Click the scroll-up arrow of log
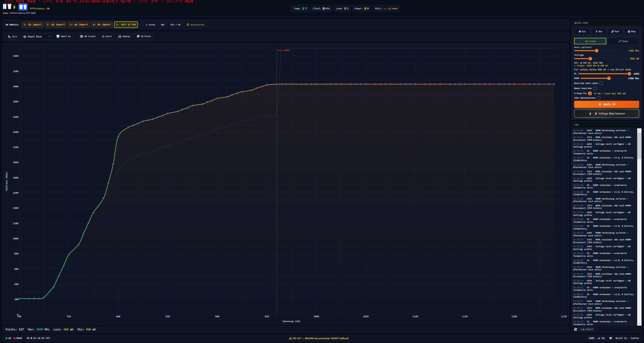Image resolution: width=644 pixels, height=343 pixels. [x=639, y=130]
